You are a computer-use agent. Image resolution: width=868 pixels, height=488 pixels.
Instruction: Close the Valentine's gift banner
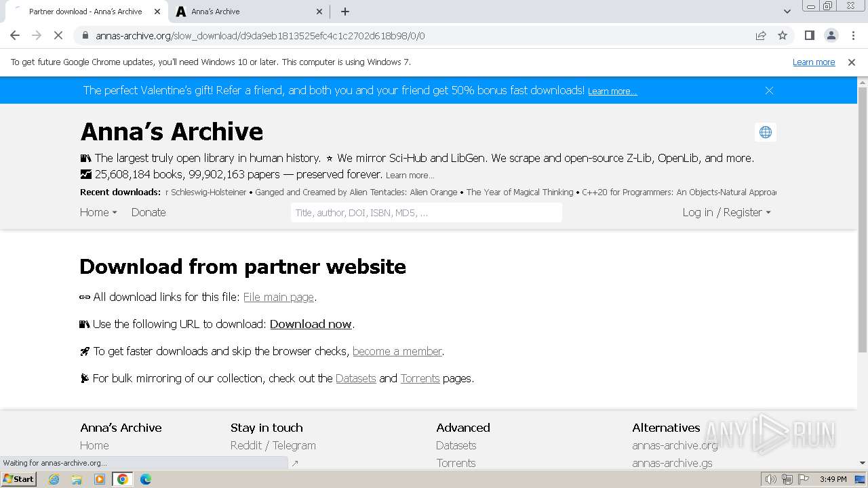pyautogui.click(x=769, y=90)
